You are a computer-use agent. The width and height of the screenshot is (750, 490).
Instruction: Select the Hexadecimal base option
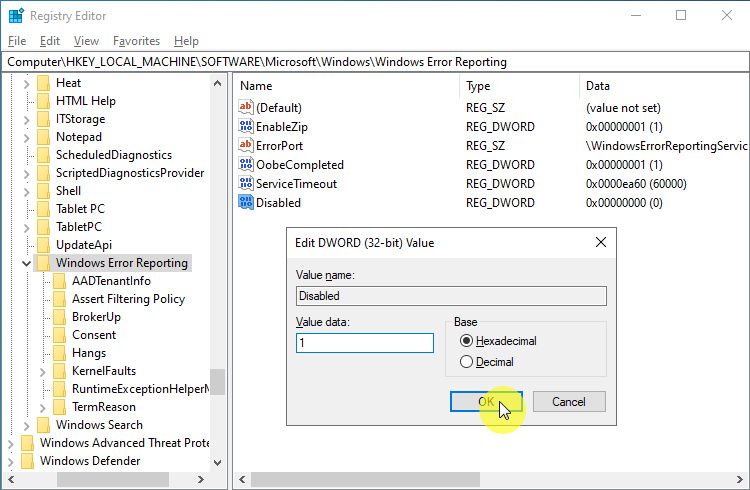[466, 341]
